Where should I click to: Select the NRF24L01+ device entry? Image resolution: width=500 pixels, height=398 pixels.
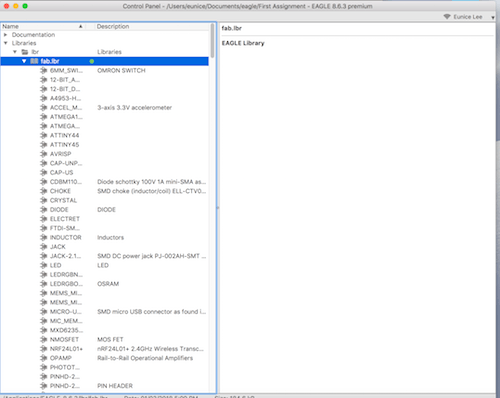tap(66, 349)
